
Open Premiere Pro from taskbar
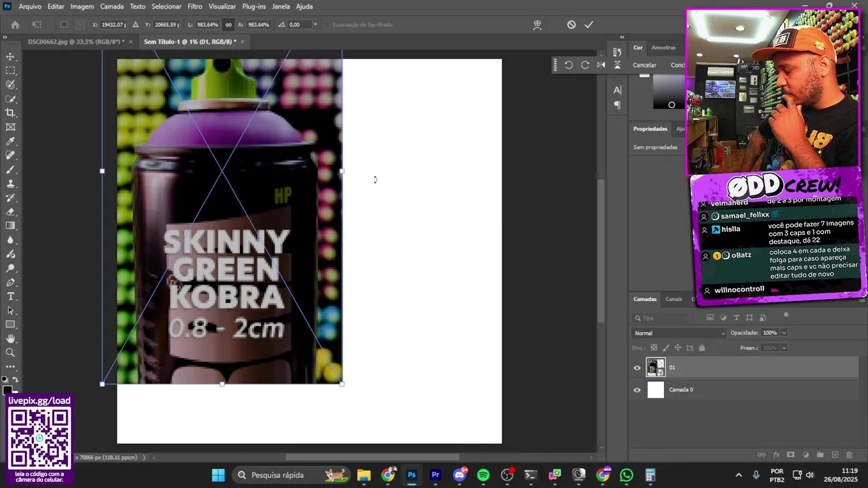pos(435,475)
